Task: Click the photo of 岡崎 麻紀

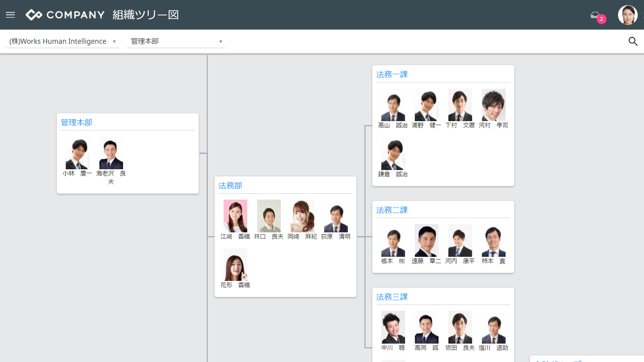Action: click(x=302, y=216)
